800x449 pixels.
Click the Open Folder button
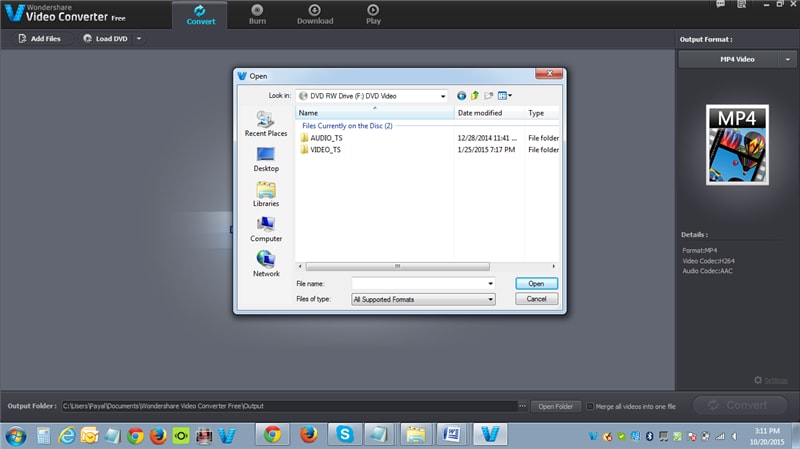pyautogui.click(x=556, y=407)
